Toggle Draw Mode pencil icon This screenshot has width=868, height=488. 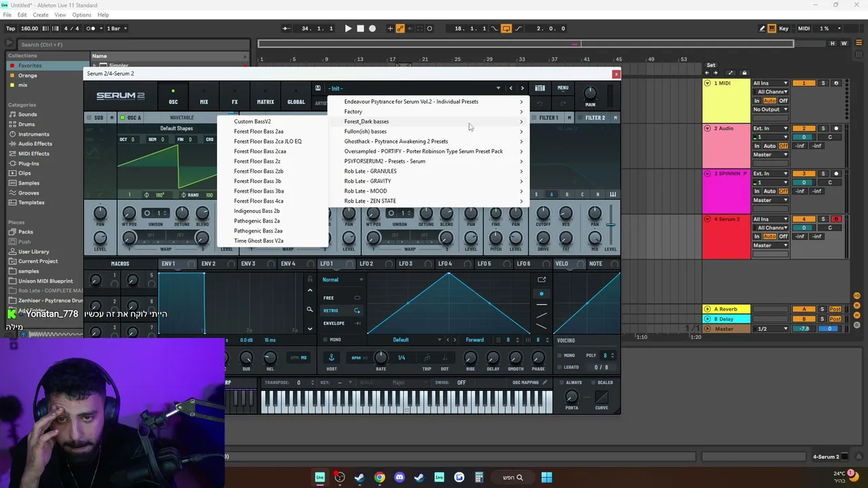762,28
